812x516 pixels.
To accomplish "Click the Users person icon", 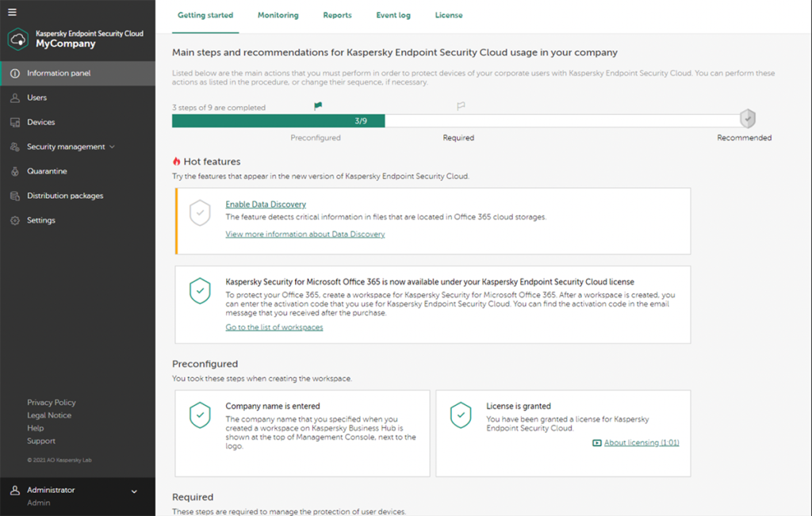I will 15,97.
